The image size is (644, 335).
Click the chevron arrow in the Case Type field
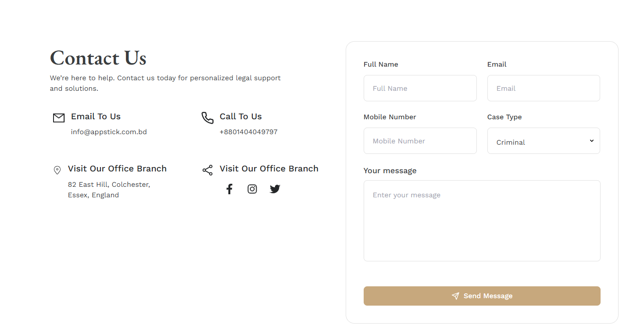[x=591, y=141]
